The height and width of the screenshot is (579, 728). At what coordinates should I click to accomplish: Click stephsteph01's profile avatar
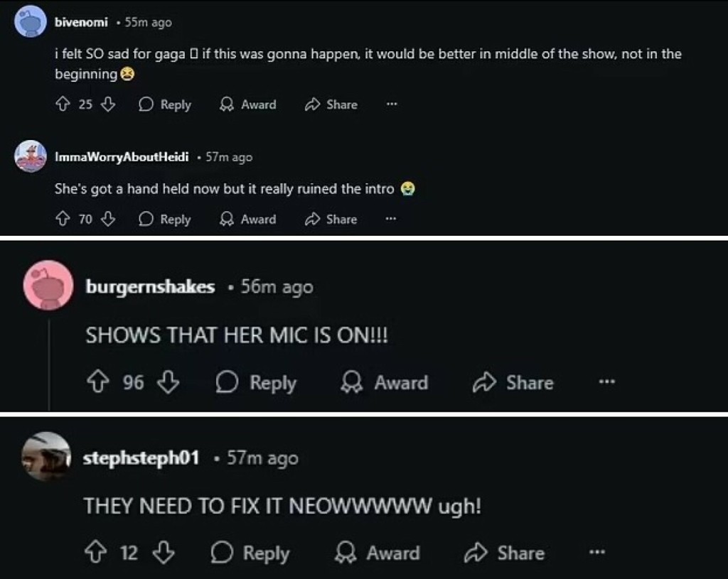(46, 457)
